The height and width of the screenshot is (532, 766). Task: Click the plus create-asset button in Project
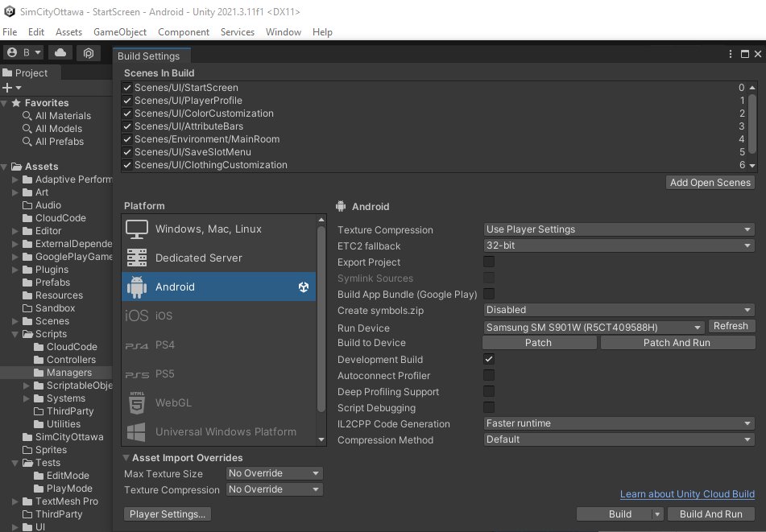coord(12,88)
